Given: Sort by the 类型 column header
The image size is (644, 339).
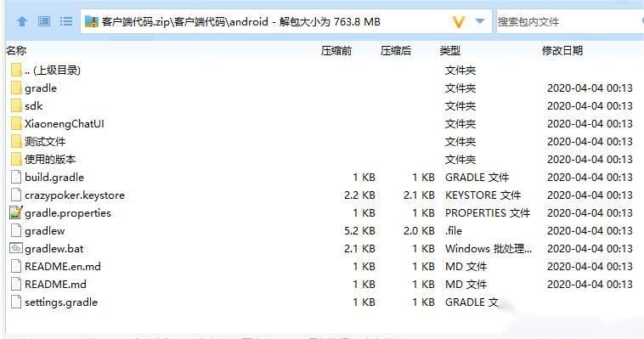Looking at the screenshot, I should tap(449, 50).
